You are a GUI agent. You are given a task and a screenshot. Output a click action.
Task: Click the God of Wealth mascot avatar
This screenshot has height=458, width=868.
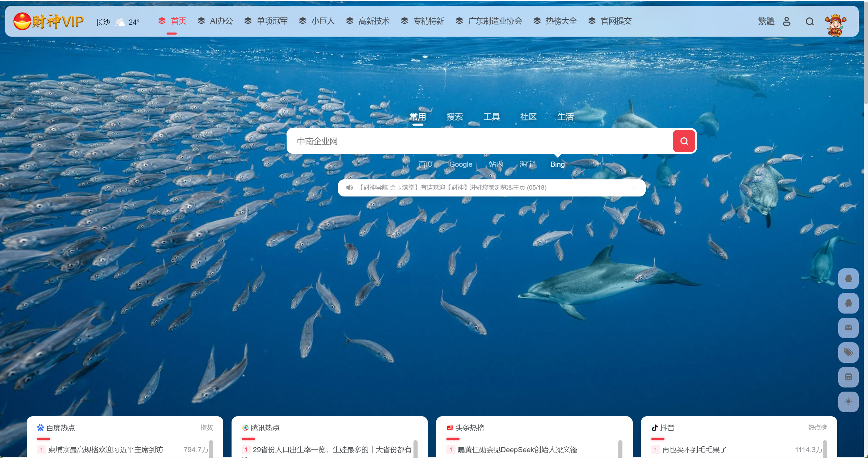coord(835,25)
